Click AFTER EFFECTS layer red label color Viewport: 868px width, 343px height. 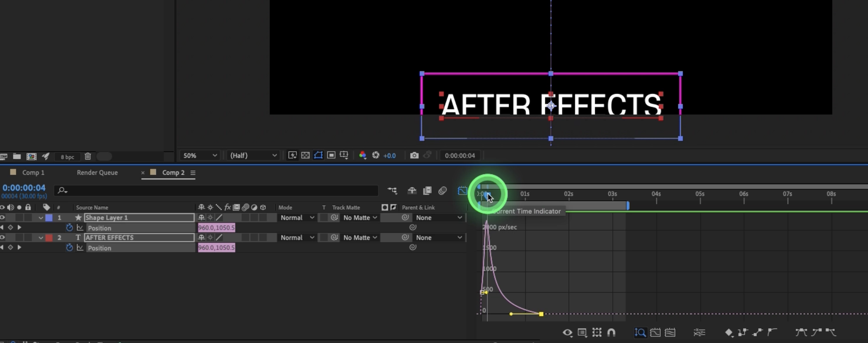(x=49, y=238)
